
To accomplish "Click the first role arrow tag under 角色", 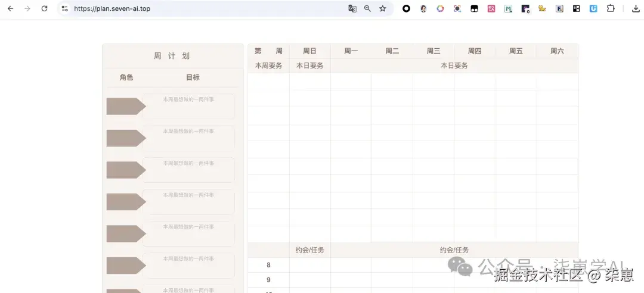I will tap(126, 106).
